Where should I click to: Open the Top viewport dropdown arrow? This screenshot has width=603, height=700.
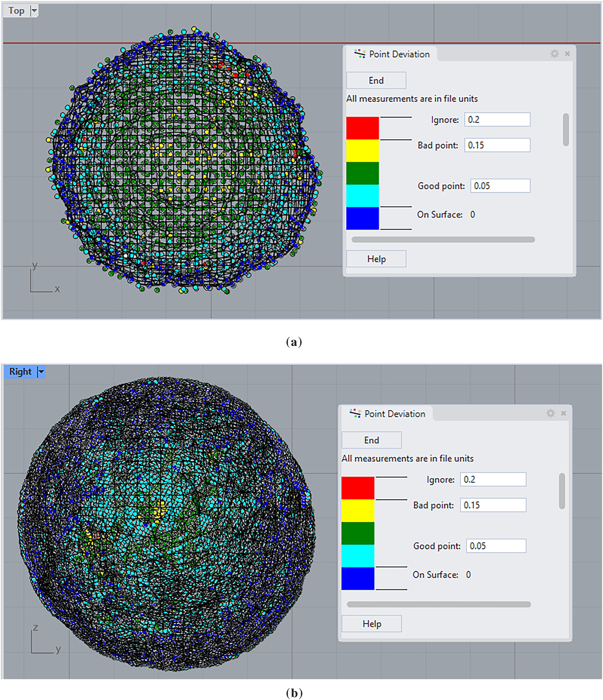pyautogui.click(x=34, y=11)
